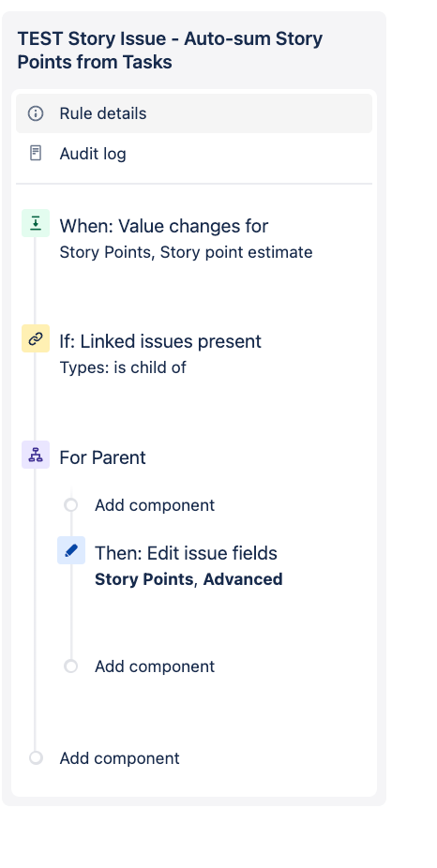Click the purple branch icon for For Parent
437x868 pixels.
tap(36, 455)
